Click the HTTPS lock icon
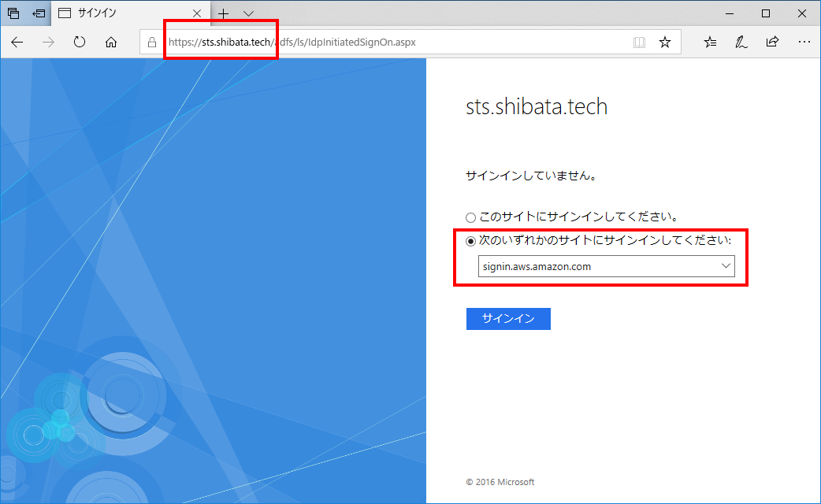This screenshot has width=821, height=504. pos(150,42)
